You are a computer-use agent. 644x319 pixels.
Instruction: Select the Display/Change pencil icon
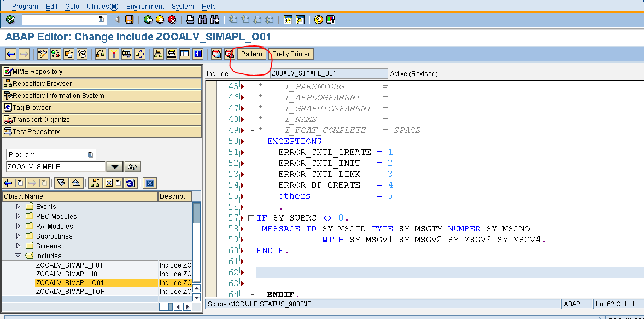pyautogui.click(x=43, y=54)
